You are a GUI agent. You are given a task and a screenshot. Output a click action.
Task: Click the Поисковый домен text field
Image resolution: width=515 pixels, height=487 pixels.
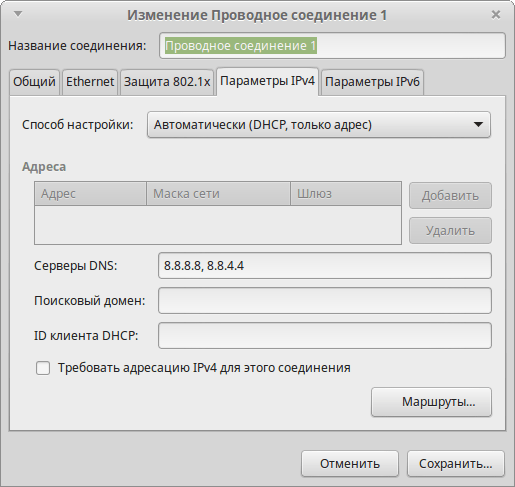click(x=325, y=301)
